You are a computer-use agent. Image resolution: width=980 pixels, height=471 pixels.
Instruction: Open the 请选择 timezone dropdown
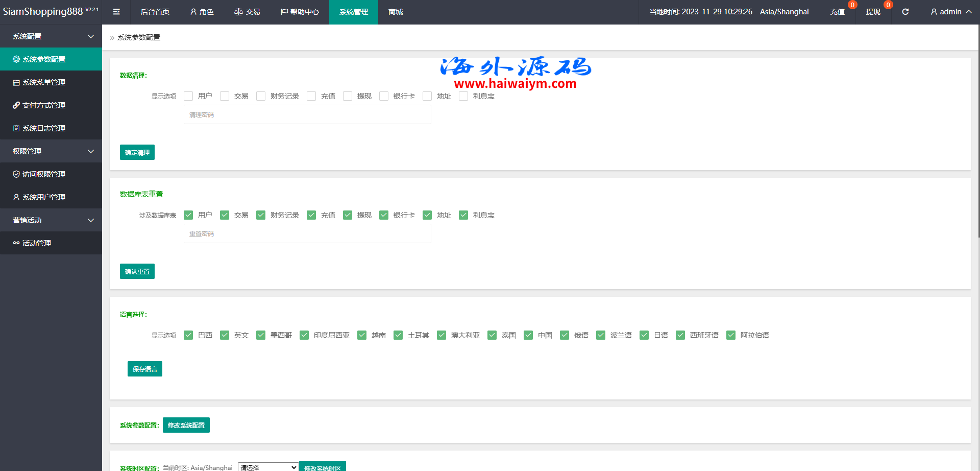(x=268, y=467)
